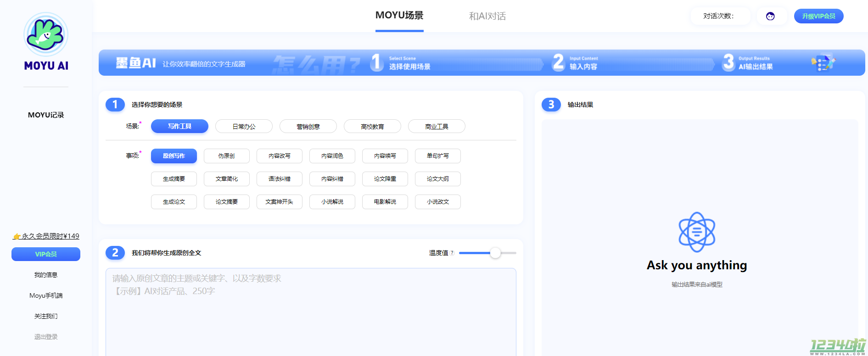
Task: Choose 文案神开头 item
Action: (280, 202)
